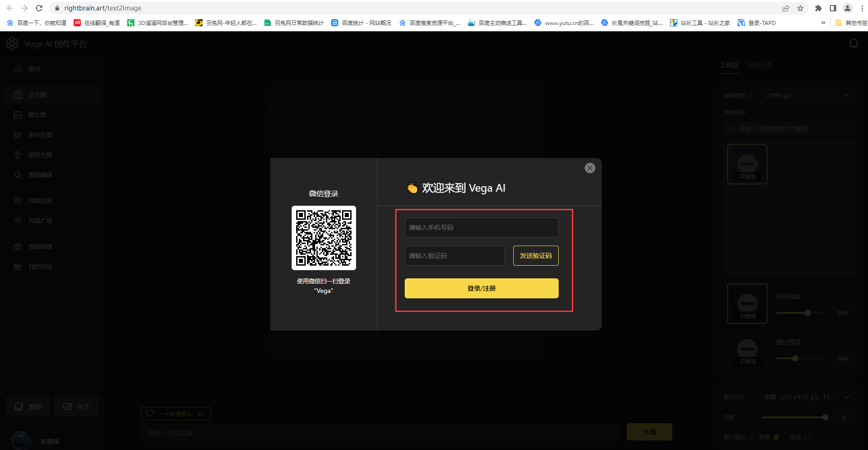The height and width of the screenshot is (450, 868).
Task: Reload the browser page
Action: [39, 8]
